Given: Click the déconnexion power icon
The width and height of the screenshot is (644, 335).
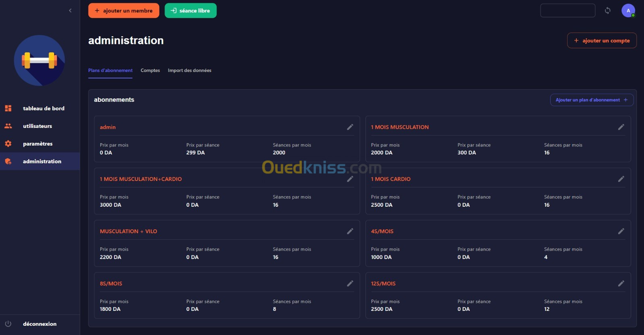Looking at the screenshot, I should (x=8, y=324).
